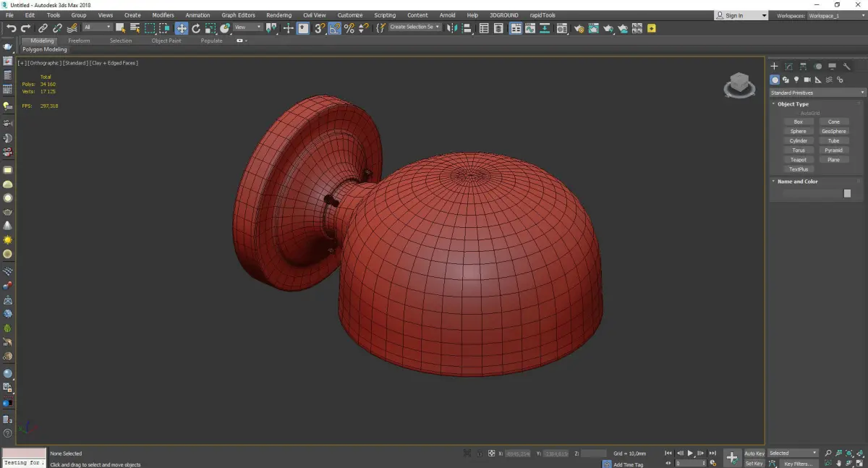
Task: Click the Sphere primitive button
Action: click(799, 131)
